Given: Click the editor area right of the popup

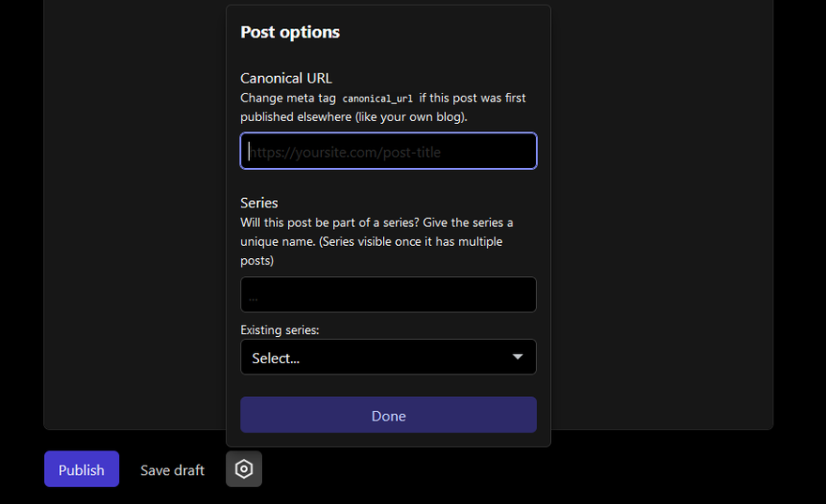Looking at the screenshot, I should pos(662,210).
